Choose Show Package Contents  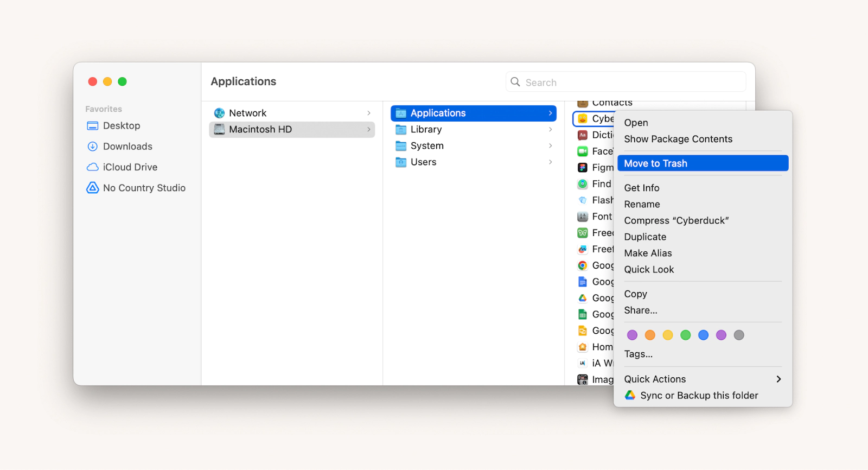[x=678, y=139]
